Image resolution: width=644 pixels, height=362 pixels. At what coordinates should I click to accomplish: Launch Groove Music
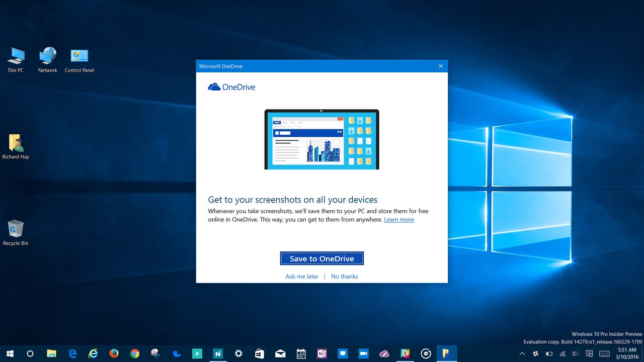pos(426,353)
